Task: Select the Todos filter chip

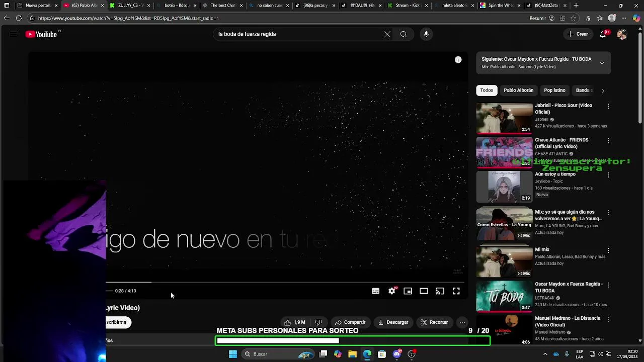Action: click(487, 90)
